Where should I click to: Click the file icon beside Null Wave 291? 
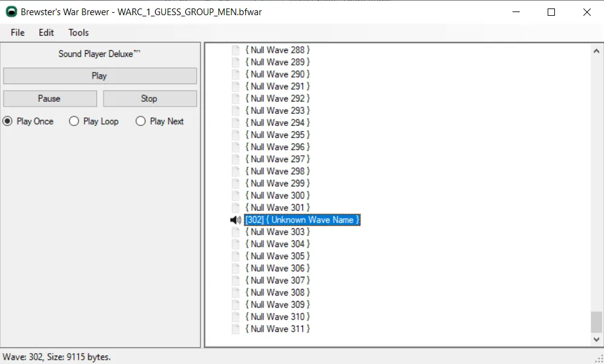(x=236, y=87)
